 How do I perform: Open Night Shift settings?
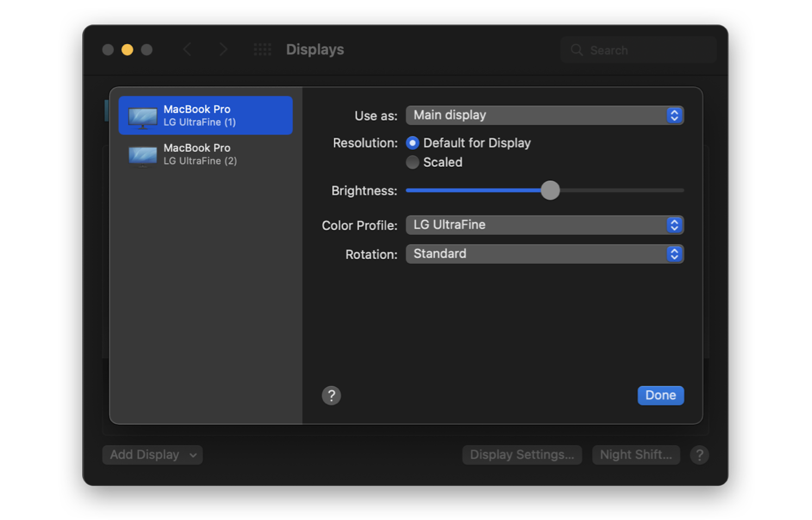click(x=636, y=455)
